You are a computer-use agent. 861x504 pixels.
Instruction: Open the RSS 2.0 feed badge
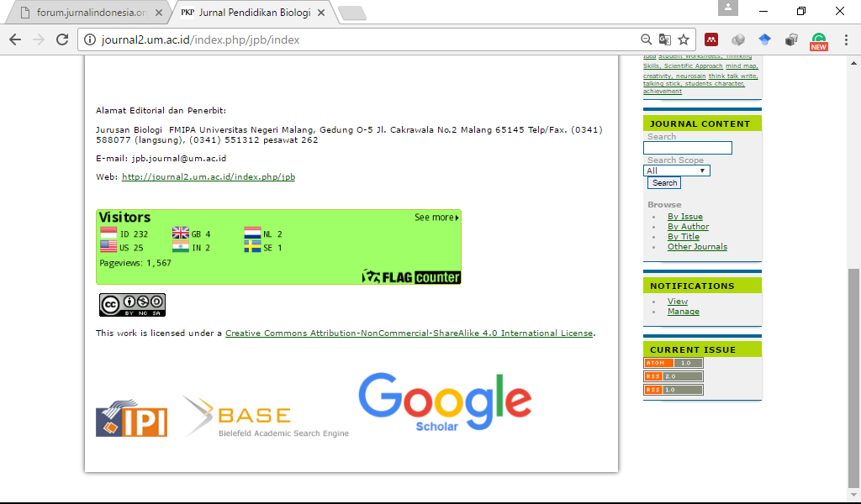673,376
